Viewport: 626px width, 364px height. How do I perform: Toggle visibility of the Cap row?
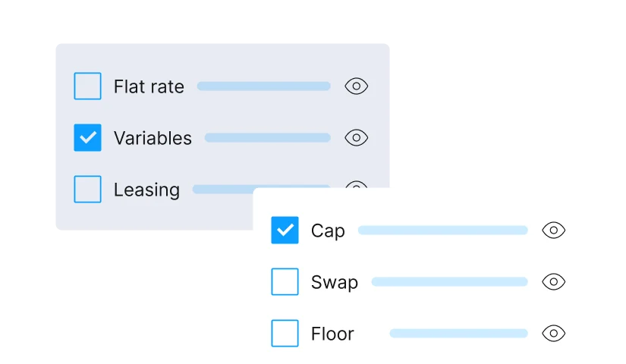coord(554,231)
